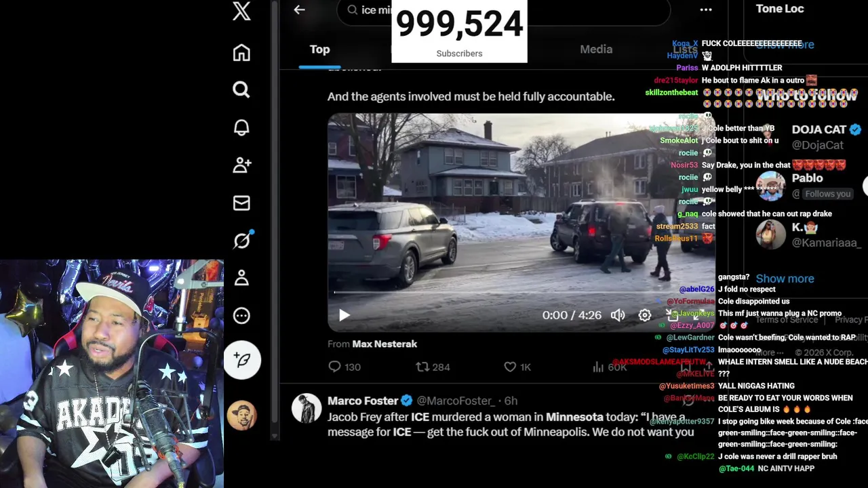Viewport: 868px width, 488px height.
Task: Compose a new post with feather button
Action: point(242,360)
